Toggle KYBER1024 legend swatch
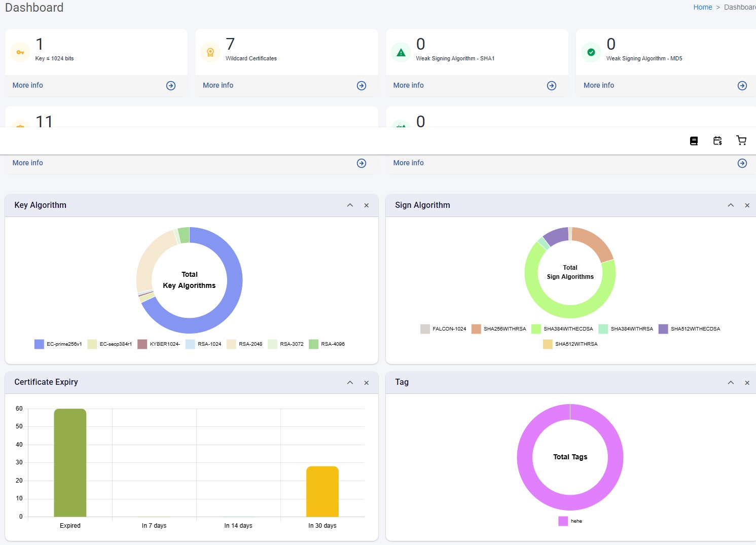The height and width of the screenshot is (545, 756). 142,344
